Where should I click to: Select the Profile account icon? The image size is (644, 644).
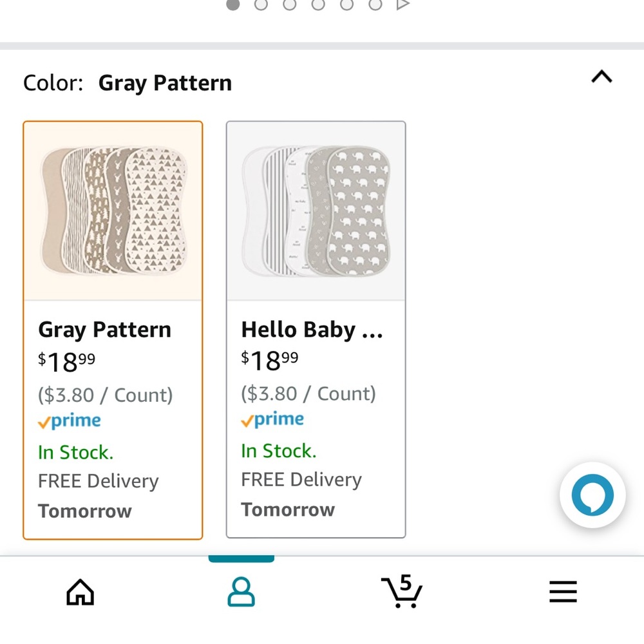(241, 591)
